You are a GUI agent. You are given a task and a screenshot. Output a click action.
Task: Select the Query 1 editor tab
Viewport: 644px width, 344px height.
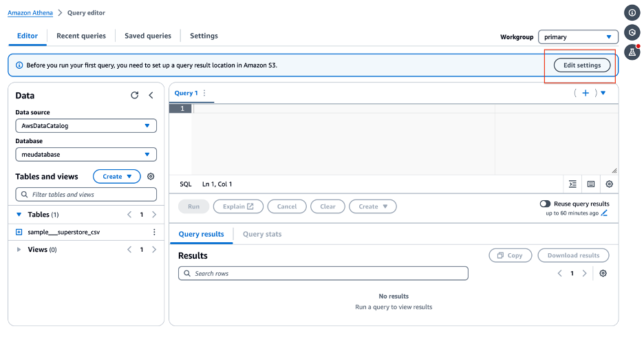coord(186,93)
